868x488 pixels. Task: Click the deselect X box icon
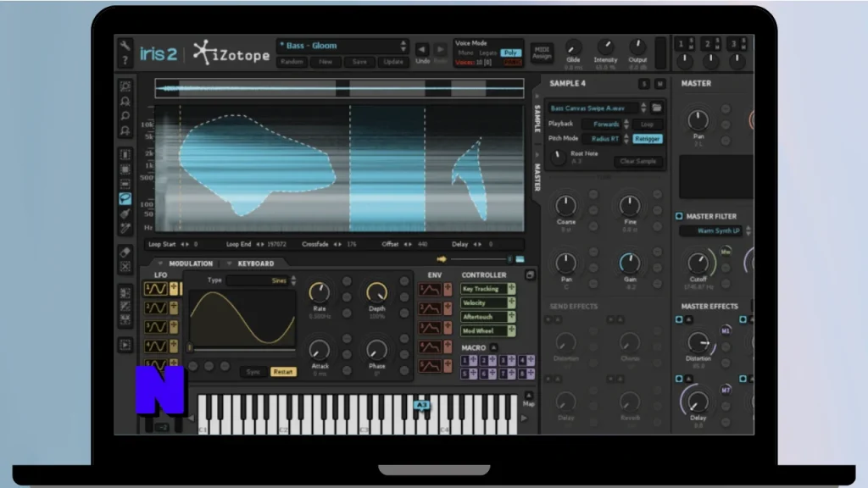tap(125, 267)
